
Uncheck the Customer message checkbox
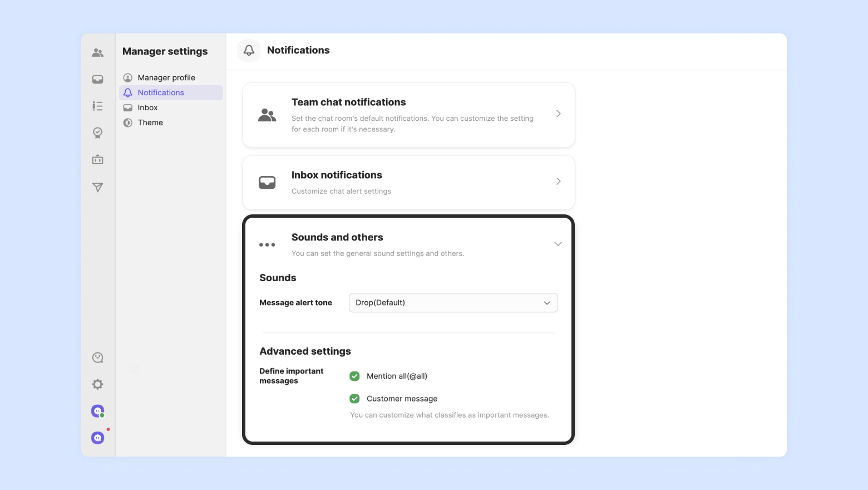(354, 399)
